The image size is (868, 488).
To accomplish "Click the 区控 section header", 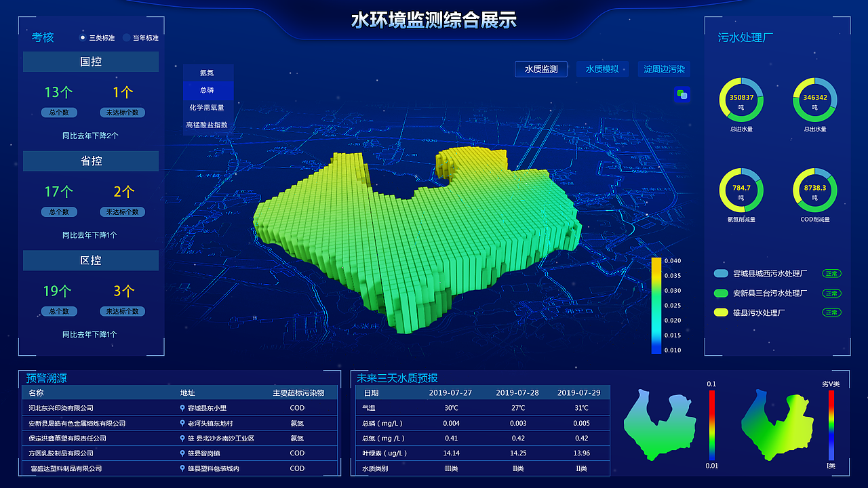I will coord(91,260).
